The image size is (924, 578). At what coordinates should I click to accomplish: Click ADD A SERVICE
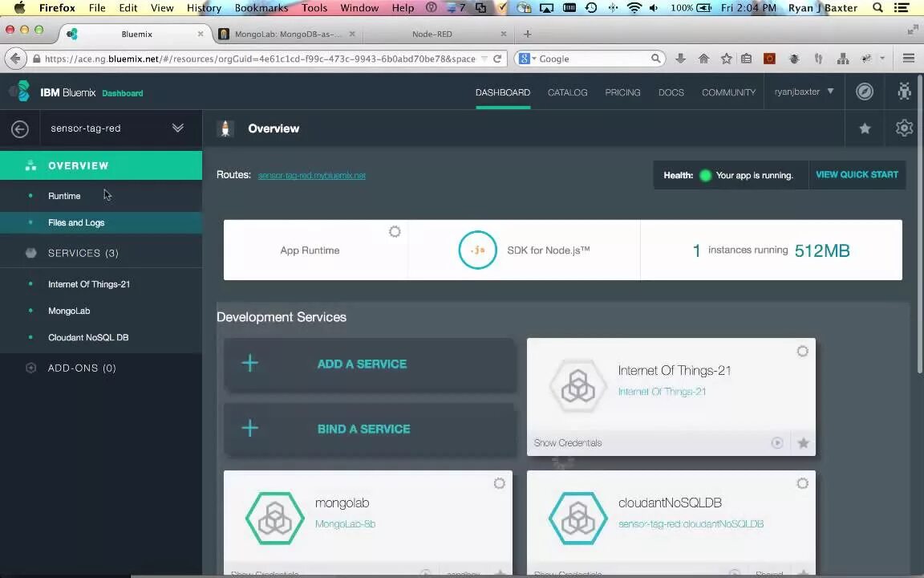pos(370,364)
